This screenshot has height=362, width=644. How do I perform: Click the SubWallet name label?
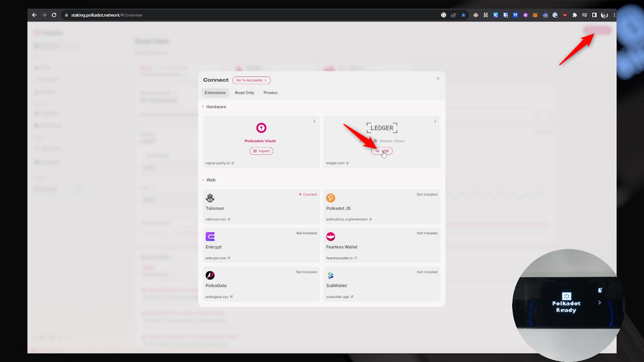[337, 286]
